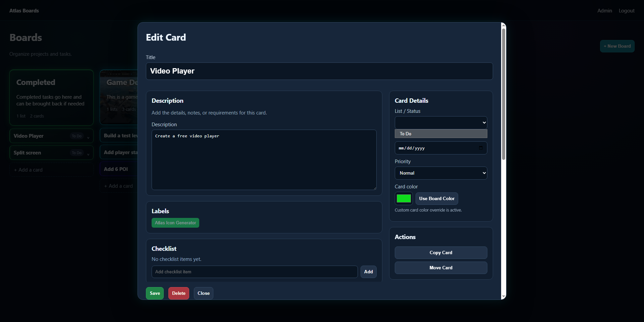Open the Build a test lev card
This screenshot has height=322, width=644.
click(x=119, y=136)
